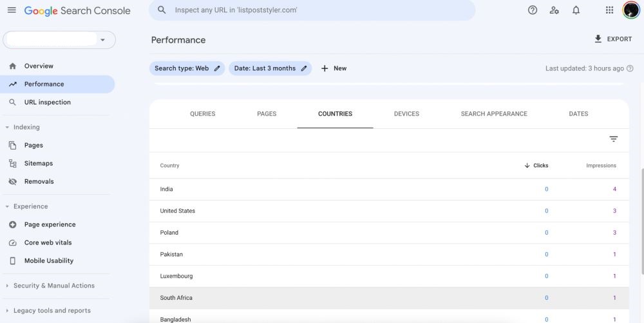Open the hamburger main menu

12,10
